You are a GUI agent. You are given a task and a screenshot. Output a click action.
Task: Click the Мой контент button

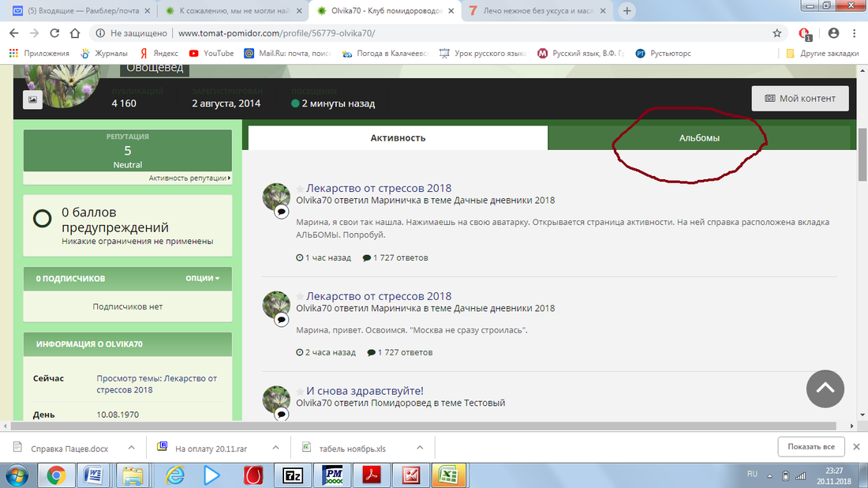799,99
